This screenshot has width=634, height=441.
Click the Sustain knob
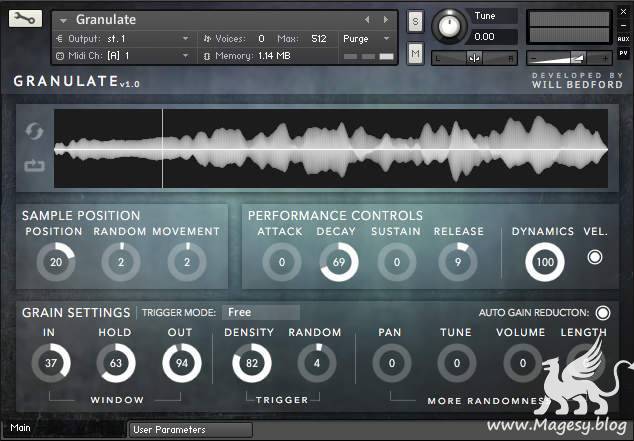coord(397,262)
